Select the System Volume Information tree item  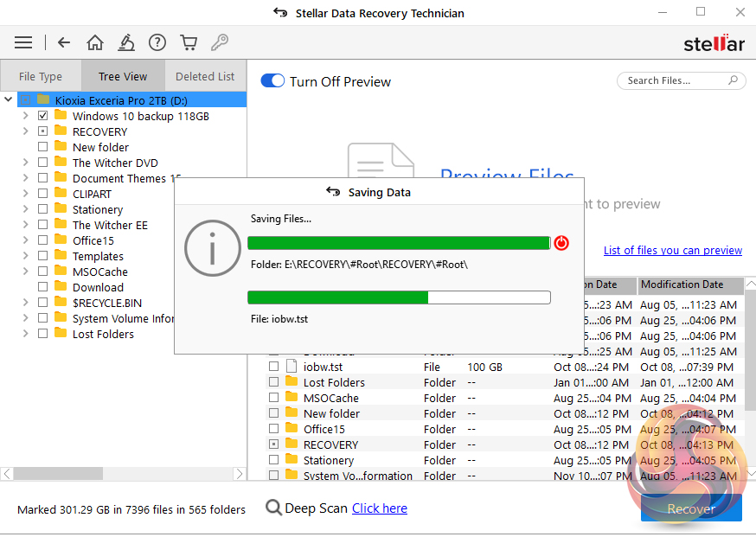[123, 318]
